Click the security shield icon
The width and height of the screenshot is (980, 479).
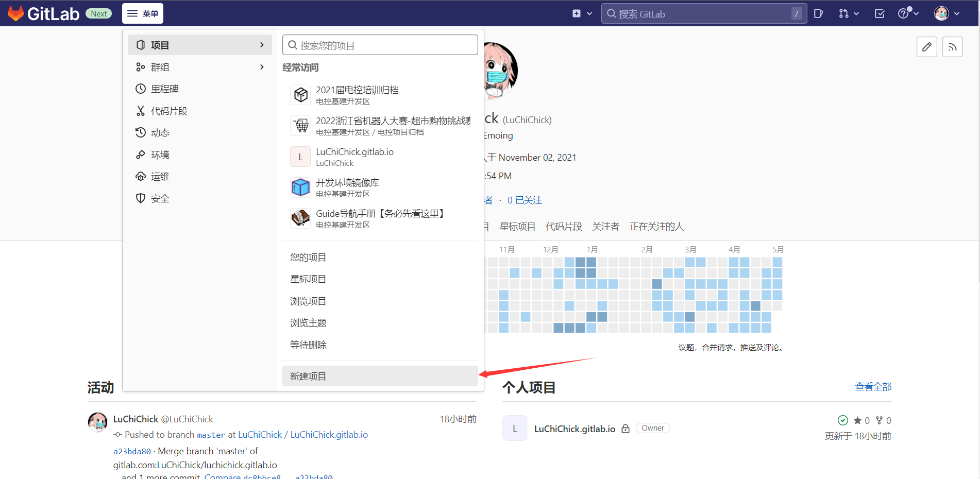coord(140,198)
